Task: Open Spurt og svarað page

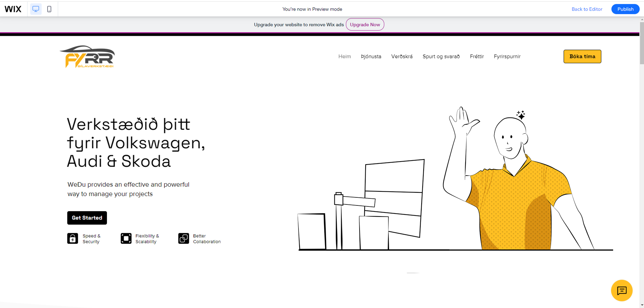Action: [x=441, y=56]
